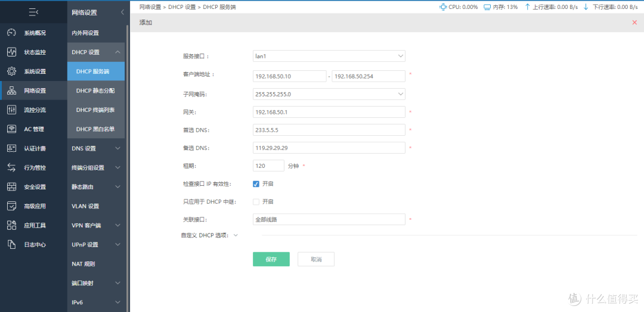The width and height of the screenshot is (644, 312).
Task: Click the 流控分流 sliders icon
Action: point(11,110)
